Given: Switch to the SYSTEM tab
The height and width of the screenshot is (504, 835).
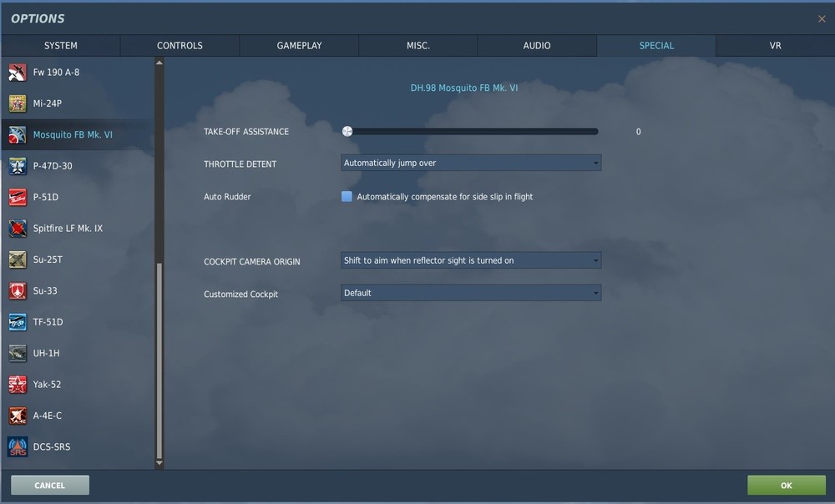Looking at the screenshot, I should click(61, 46).
